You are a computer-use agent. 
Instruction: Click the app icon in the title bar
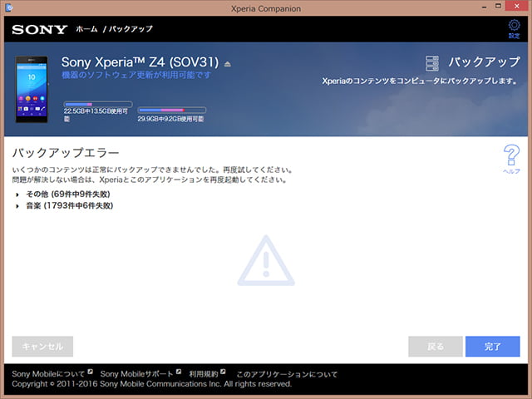coord(10,8)
